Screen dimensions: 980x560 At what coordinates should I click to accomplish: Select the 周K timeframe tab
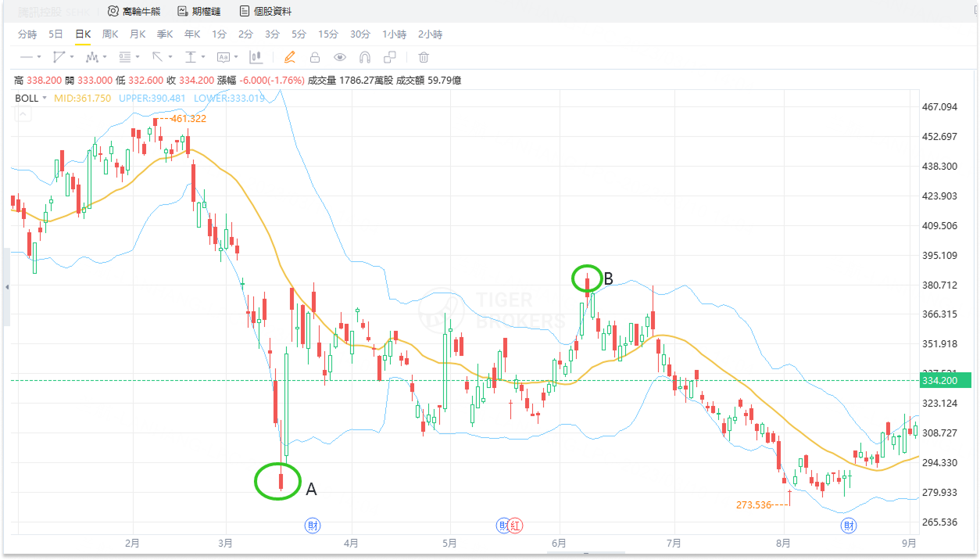point(110,34)
